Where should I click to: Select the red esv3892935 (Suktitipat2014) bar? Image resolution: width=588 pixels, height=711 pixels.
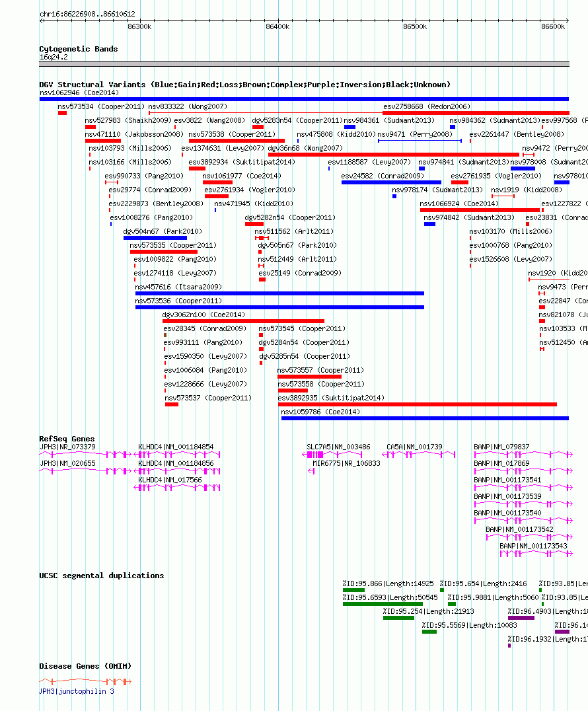[417, 404]
